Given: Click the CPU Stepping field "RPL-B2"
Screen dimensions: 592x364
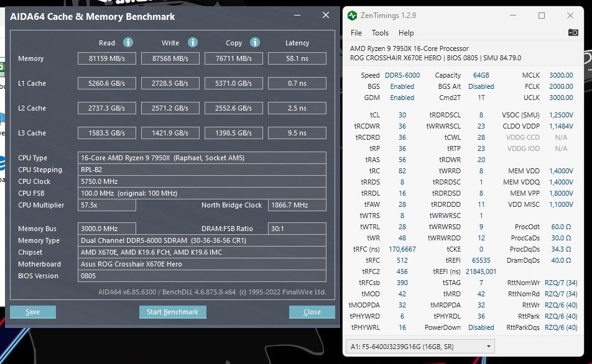Looking at the screenshot, I should click(202, 170).
